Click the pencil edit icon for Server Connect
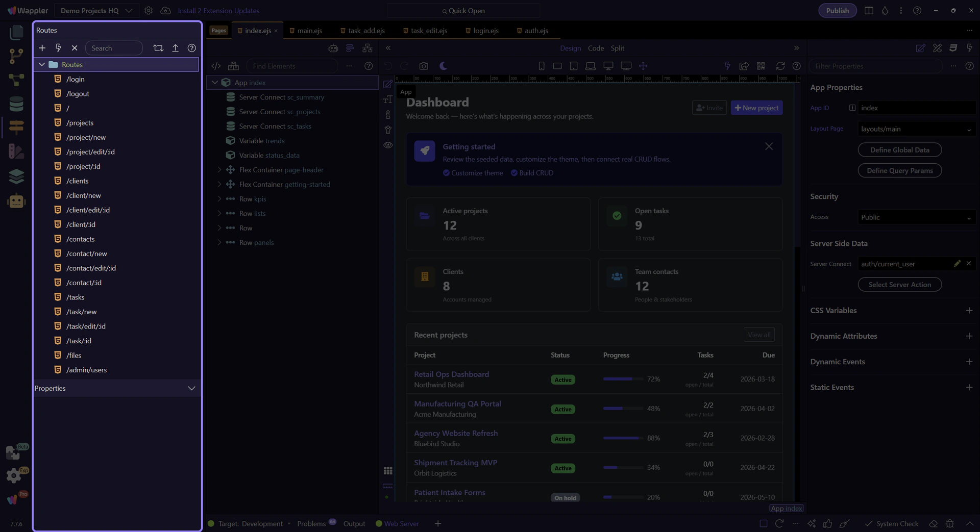This screenshot has height=532, width=980. tap(957, 264)
